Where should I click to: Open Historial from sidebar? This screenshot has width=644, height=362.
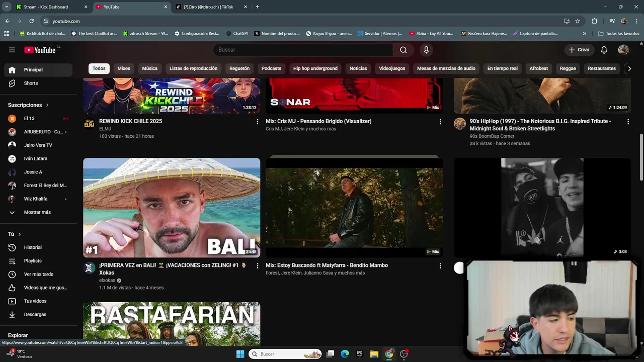pyautogui.click(x=38, y=247)
